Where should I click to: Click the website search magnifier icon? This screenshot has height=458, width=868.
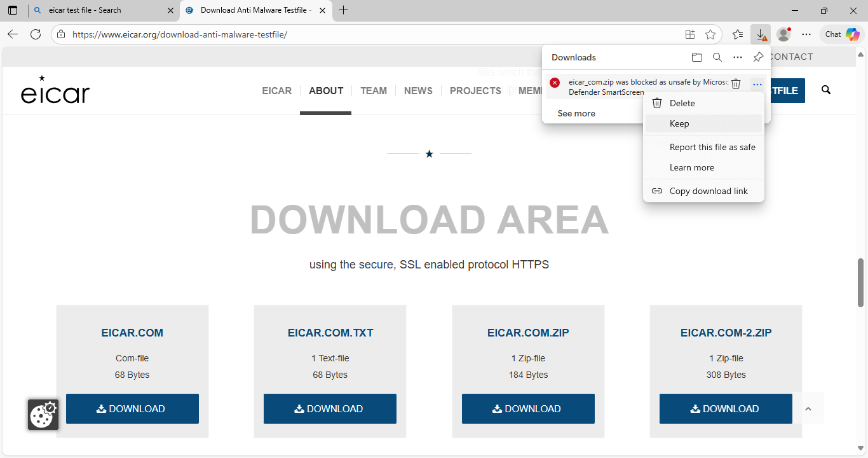click(x=826, y=90)
